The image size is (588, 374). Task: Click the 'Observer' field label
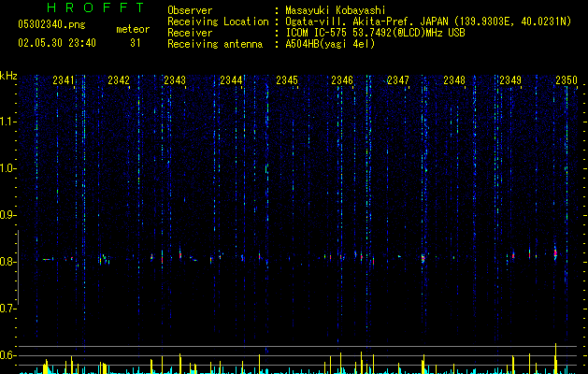[x=190, y=10]
